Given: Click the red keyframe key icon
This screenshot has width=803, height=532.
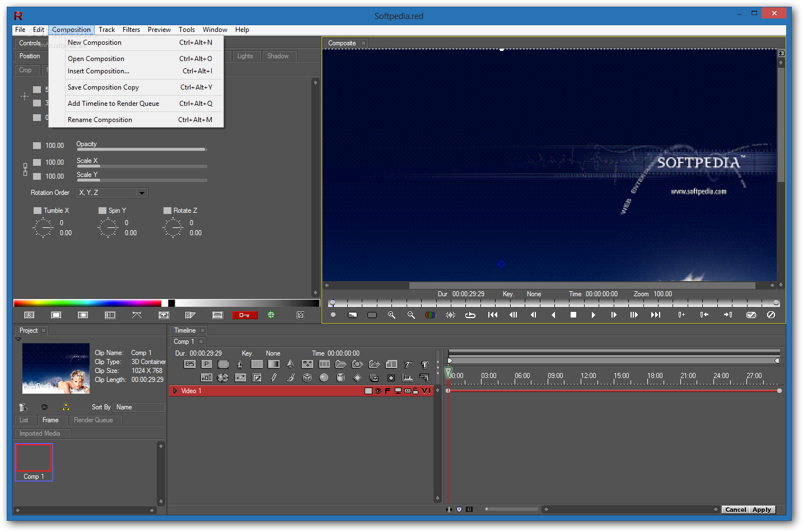Looking at the screenshot, I should (245, 315).
